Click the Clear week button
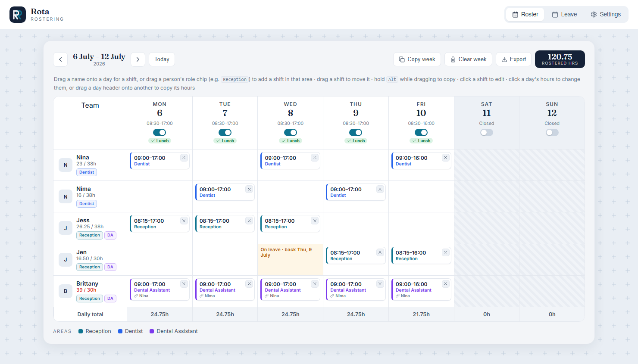Image resolution: width=638 pixels, height=364 pixels. tap(468, 59)
